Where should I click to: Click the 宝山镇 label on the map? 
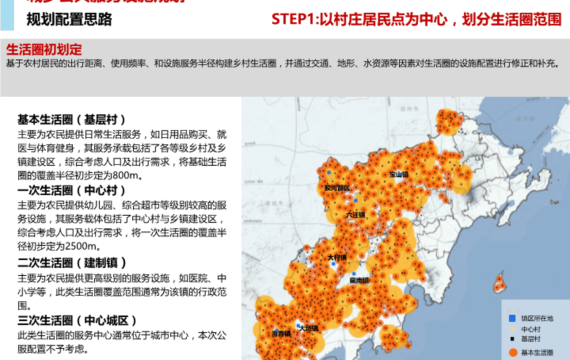399,175
